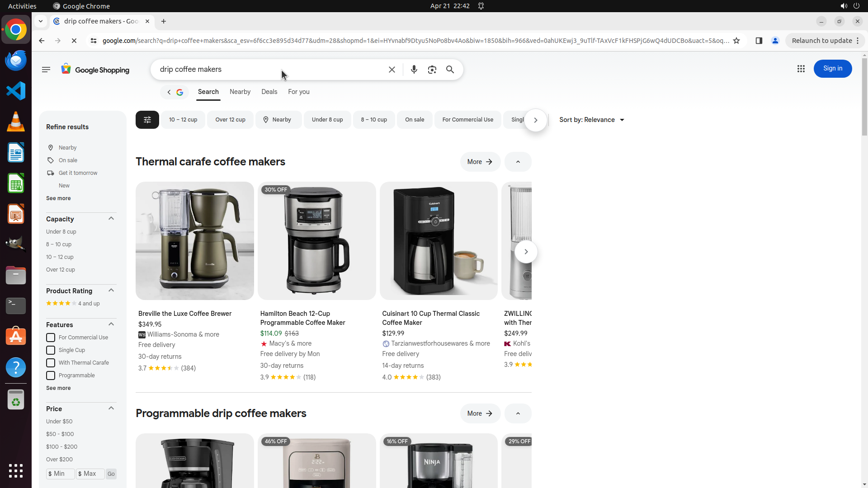Screen dimensions: 868x488
Task: Open Thunderbird from the dock
Action: pos(16,60)
